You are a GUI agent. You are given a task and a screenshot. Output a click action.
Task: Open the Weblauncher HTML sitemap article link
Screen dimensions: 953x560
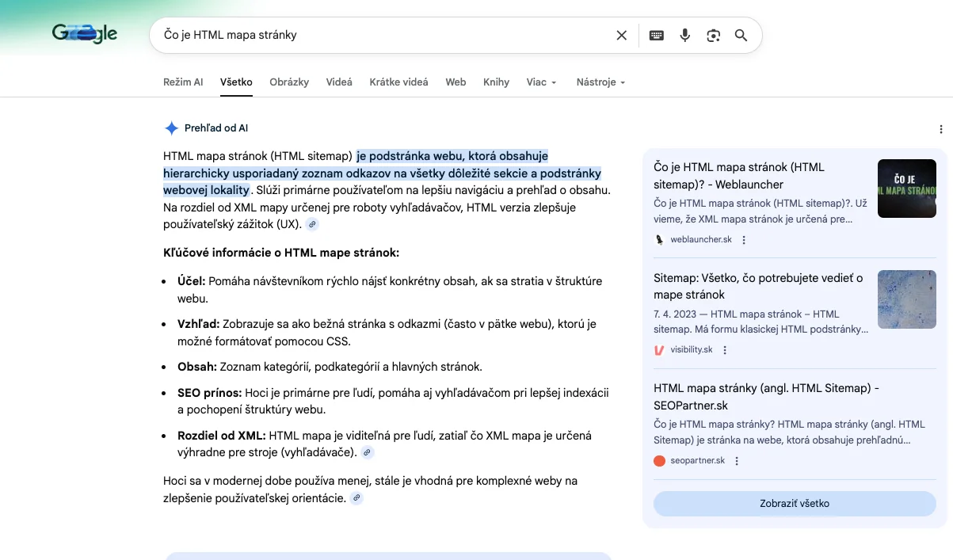click(x=739, y=176)
